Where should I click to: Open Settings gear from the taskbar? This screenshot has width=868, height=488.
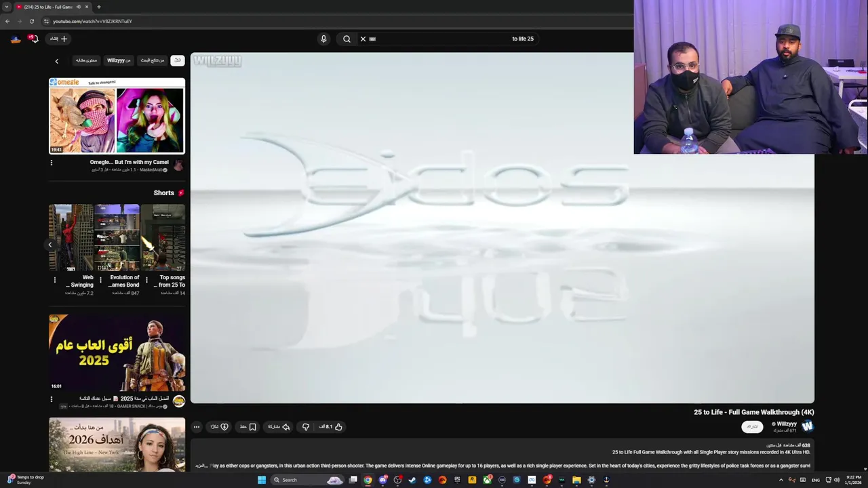591,480
